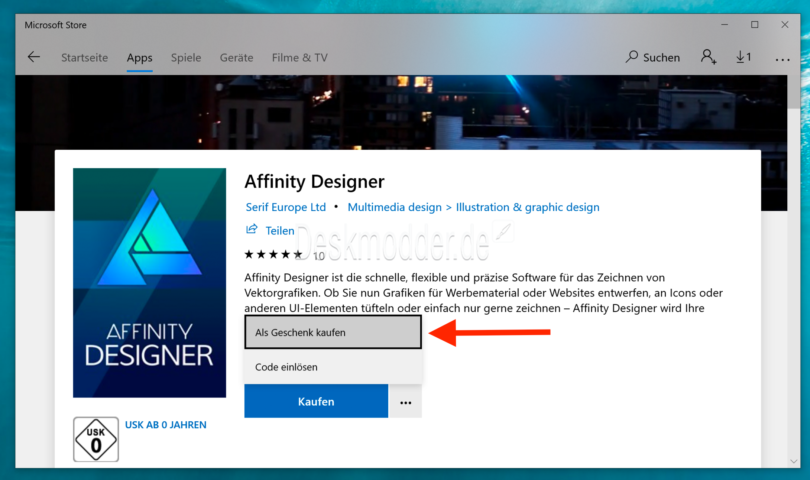Open the Multimedia design category link
The image size is (810, 480).
tap(395, 207)
